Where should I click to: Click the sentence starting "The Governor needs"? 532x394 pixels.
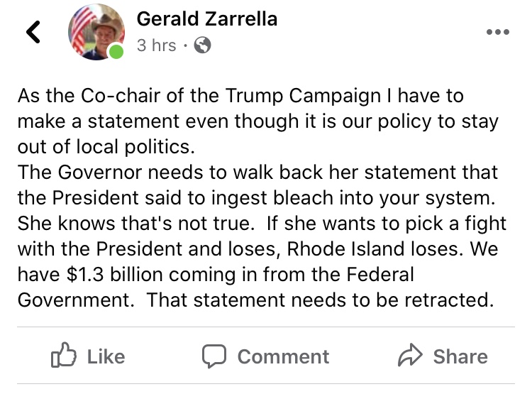click(257, 173)
